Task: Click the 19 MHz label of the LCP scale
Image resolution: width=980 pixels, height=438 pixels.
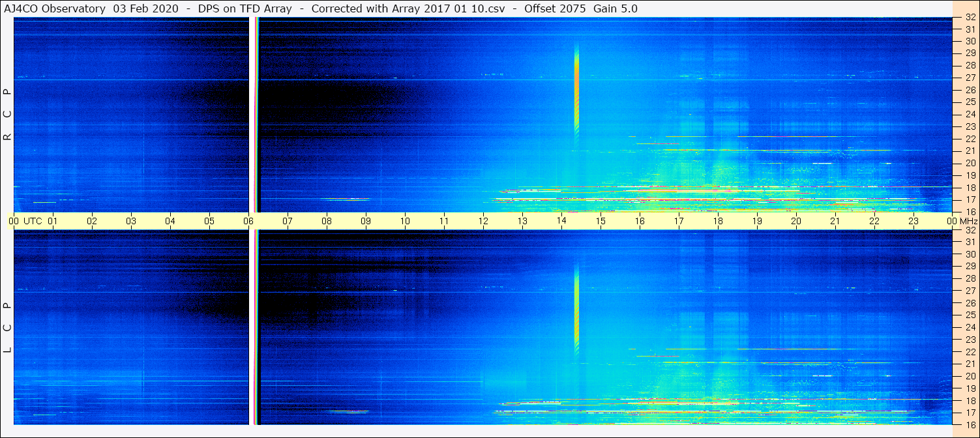Action: click(970, 388)
